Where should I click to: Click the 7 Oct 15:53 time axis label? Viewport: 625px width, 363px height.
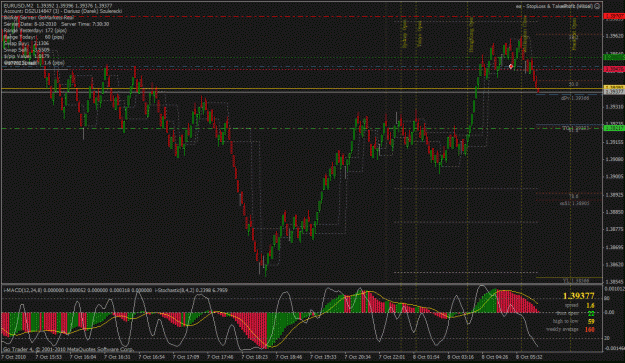point(48,357)
